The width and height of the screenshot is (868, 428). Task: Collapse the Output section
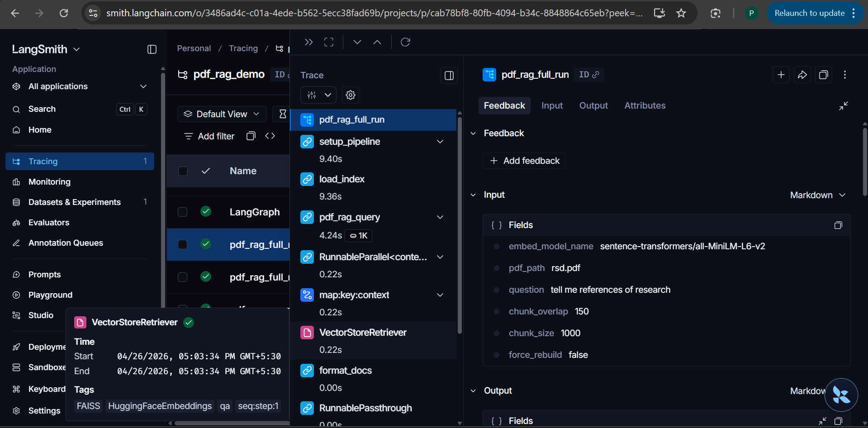coord(473,391)
